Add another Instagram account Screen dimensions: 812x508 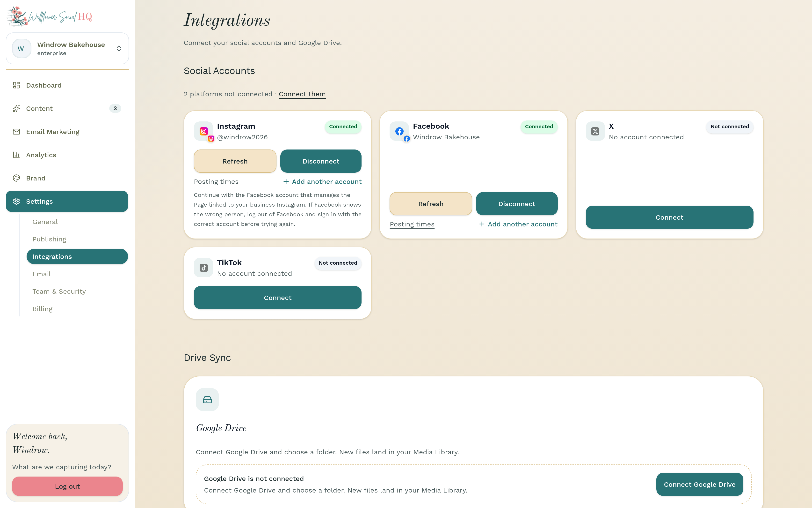click(x=322, y=182)
